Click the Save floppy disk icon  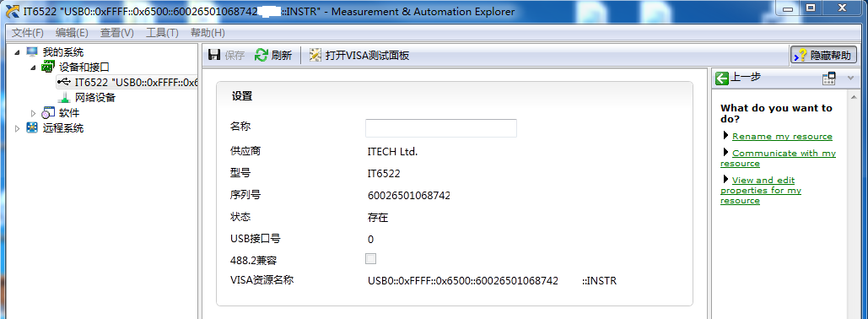tap(213, 55)
